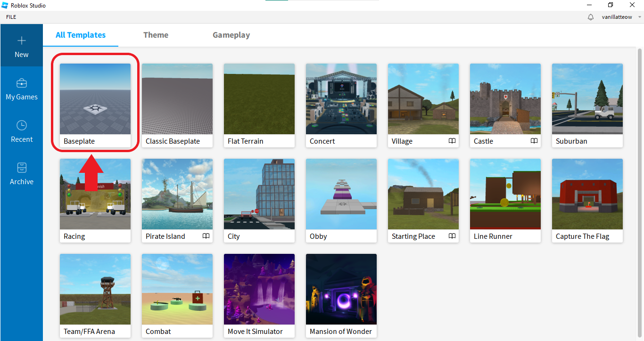Click the book icon on Pirate Island

click(206, 236)
